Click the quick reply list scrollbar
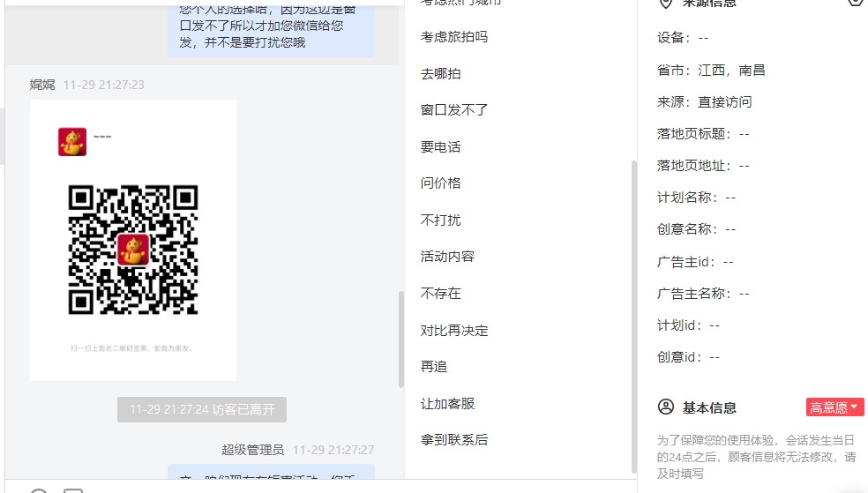 634,317
